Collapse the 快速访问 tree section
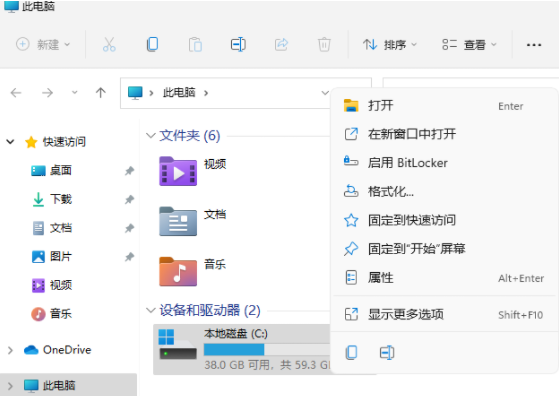The height and width of the screenshot is (396, 559). click(x=10, y=142)
